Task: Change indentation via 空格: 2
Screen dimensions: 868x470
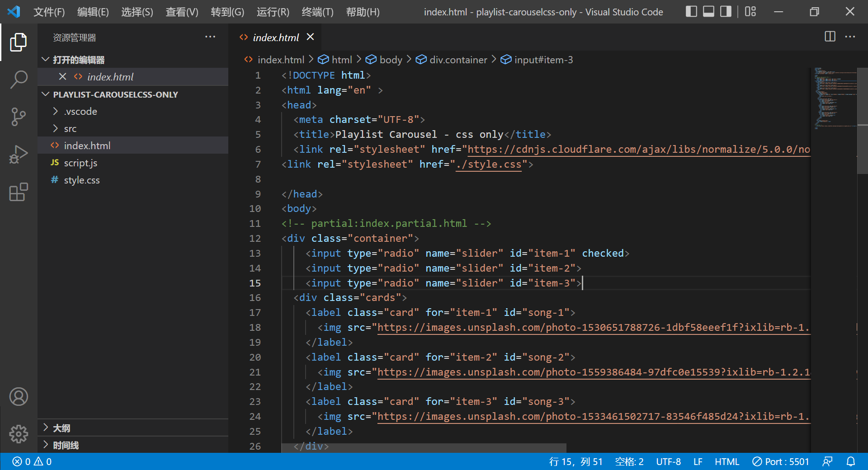Action: click(629, 461)
